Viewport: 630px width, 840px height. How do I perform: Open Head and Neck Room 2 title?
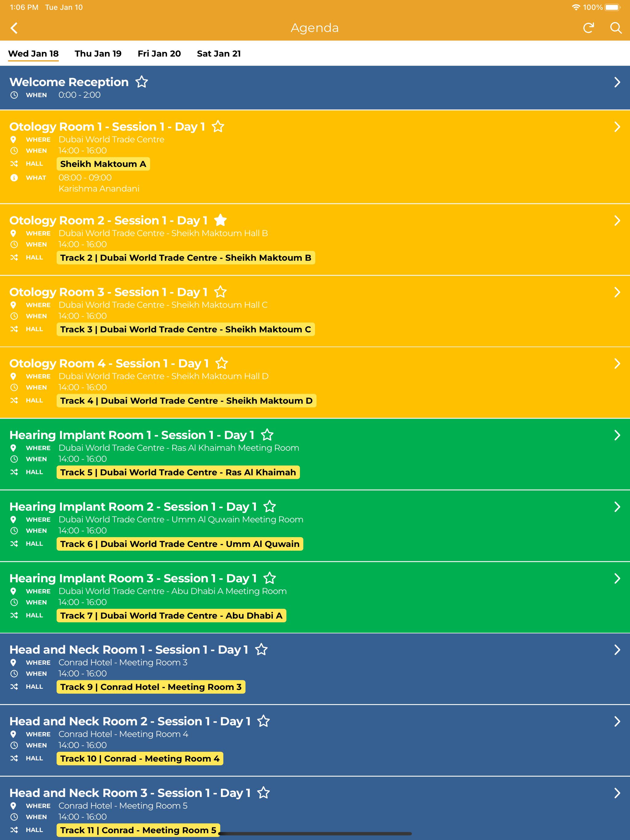click(130, 721)
